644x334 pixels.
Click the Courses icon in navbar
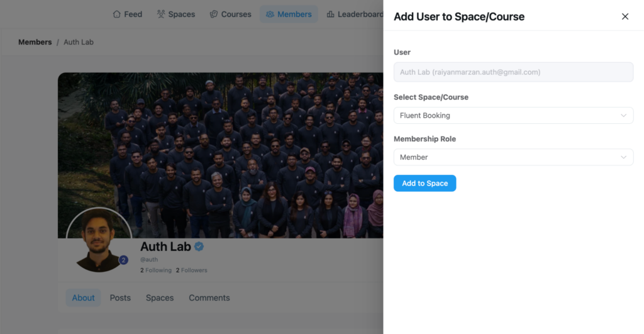(x=214, y=14)
